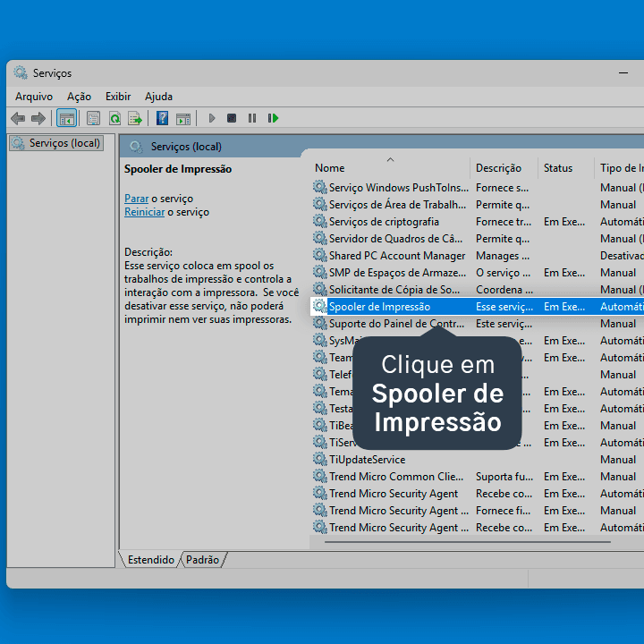Toggle the show/hide console tree icon
The height and width of the screenshot is (644, 644).
tap(66, 119)
